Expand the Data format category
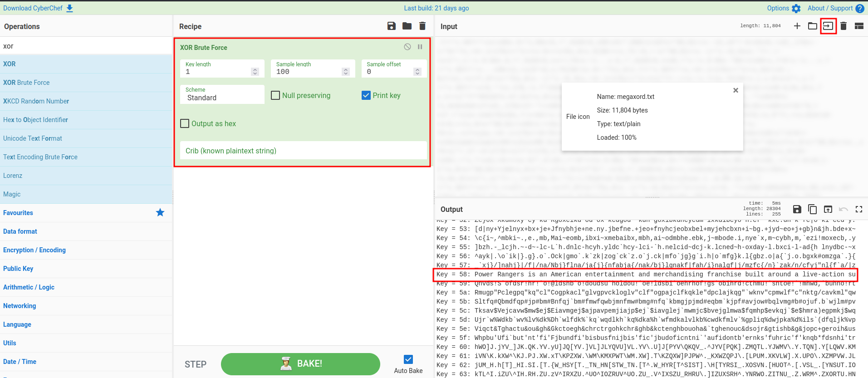This screenshot has width=868, height=378. 86,231
